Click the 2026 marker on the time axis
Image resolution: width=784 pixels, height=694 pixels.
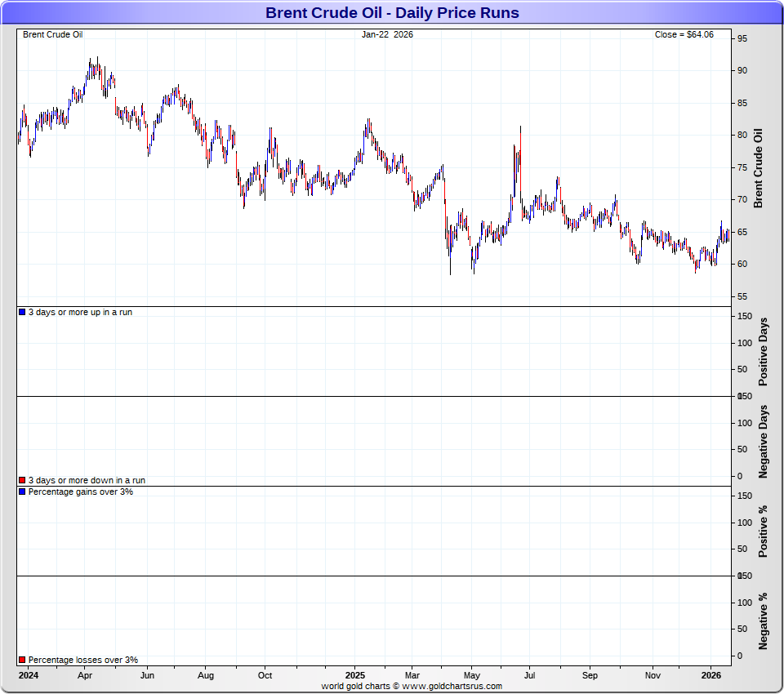[x=711, y=676]
